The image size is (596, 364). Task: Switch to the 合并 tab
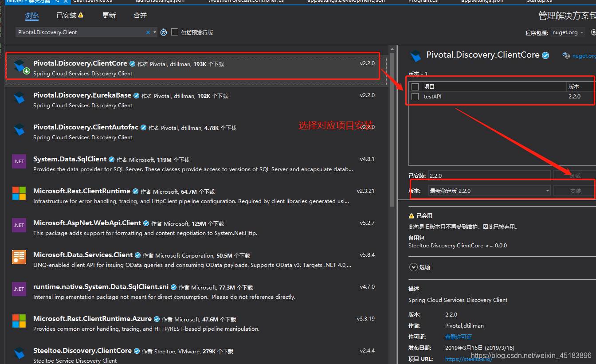(x=140, y=16)
